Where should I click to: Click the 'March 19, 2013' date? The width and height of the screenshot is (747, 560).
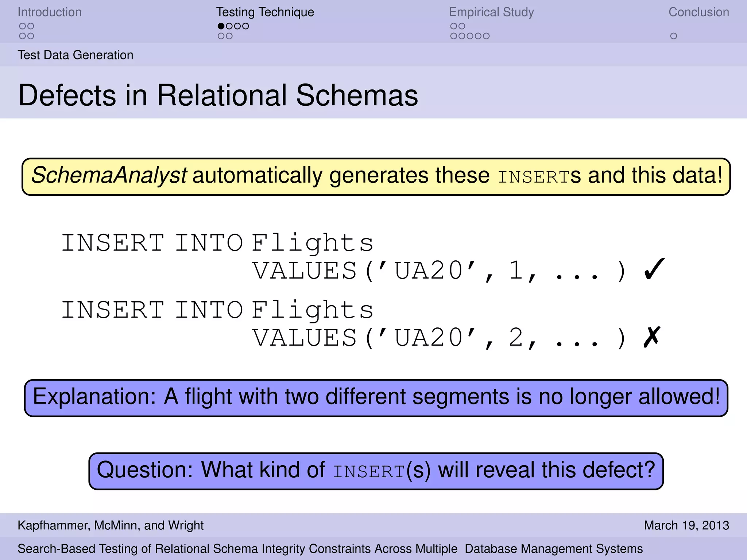click(x=686, y=525)
